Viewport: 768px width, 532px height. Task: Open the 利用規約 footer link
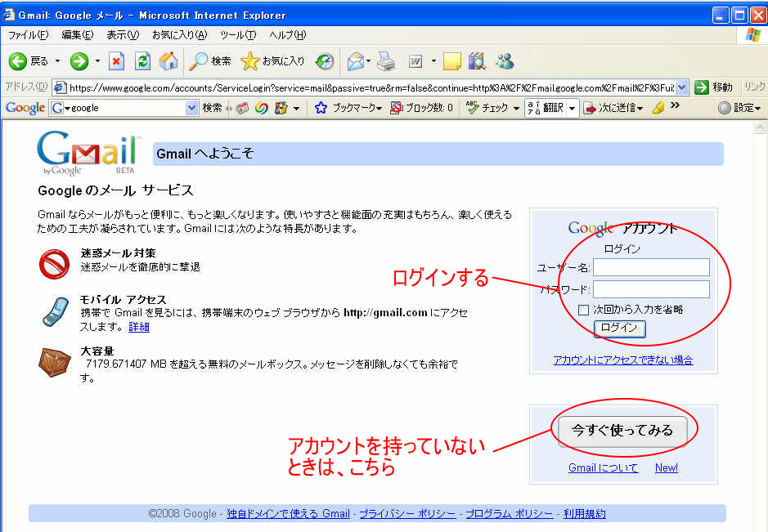[x=584, y=514]
